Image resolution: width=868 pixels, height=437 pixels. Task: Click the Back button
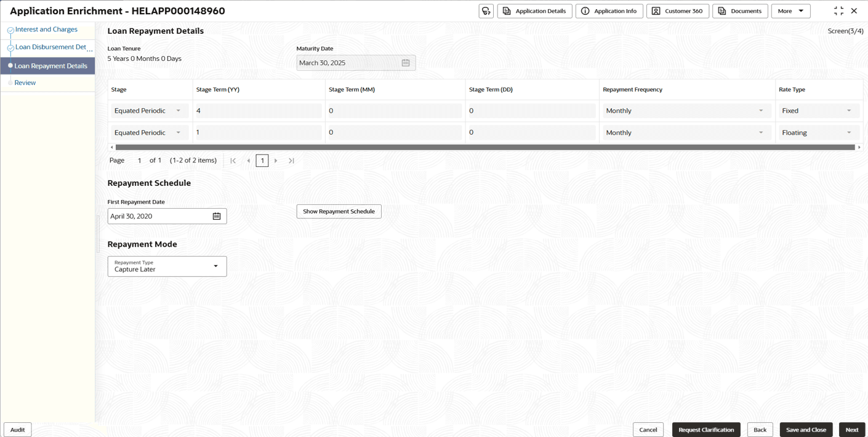pos(760,430)
